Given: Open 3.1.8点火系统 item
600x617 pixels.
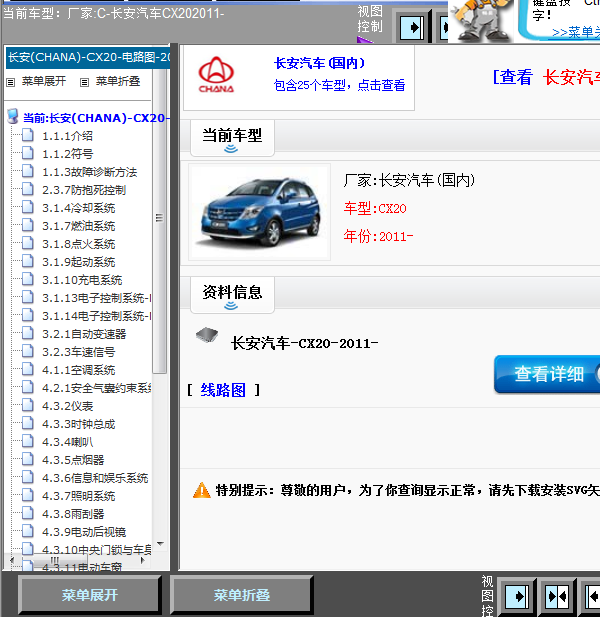Looking at the screenshot, I should [x=78, y=244].
